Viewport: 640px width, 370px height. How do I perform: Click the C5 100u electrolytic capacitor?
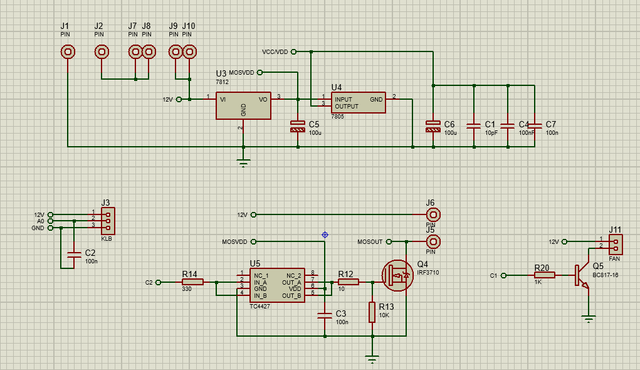click(298, 126)
